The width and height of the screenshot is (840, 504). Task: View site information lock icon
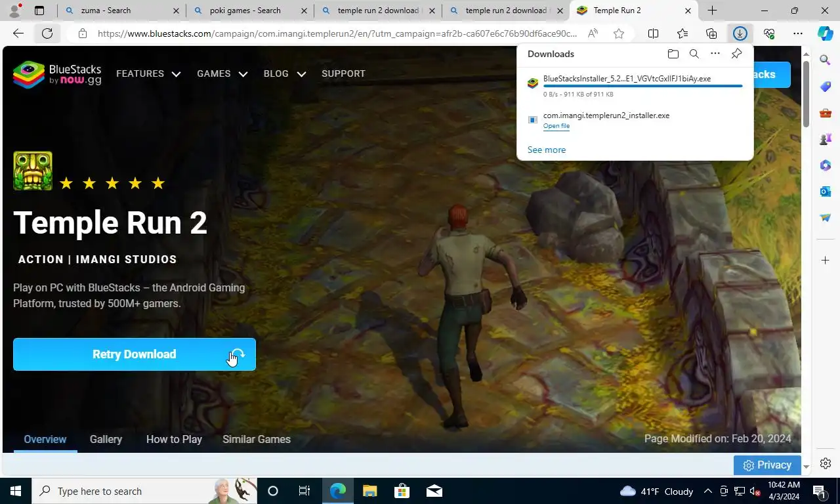coord(82,33)
